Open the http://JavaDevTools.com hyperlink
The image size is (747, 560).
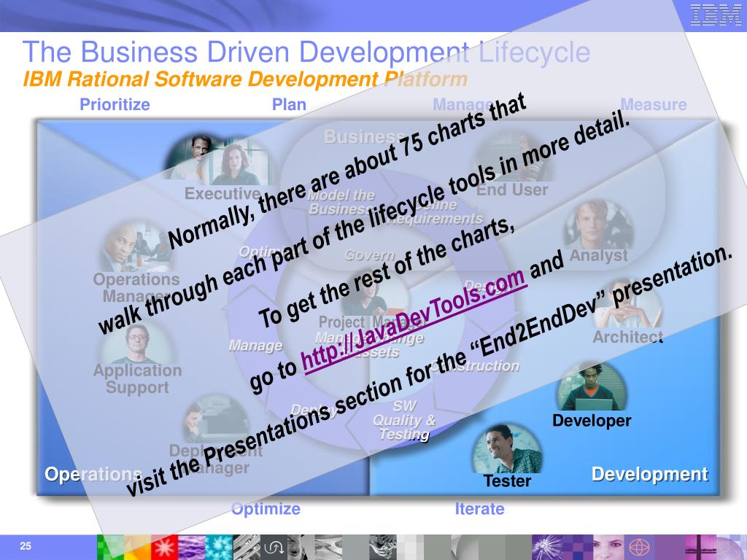point(414,320)
